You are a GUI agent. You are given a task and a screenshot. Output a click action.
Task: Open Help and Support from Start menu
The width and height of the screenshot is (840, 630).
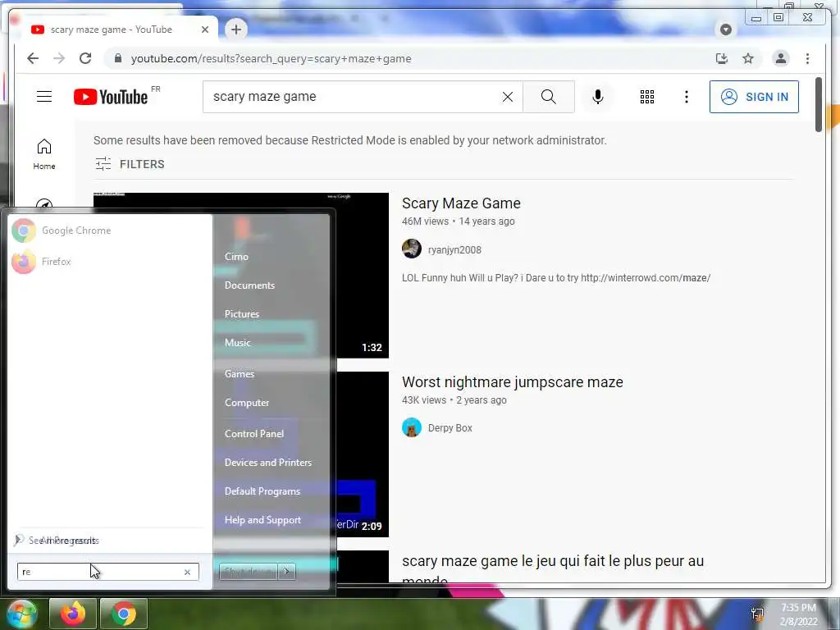coord(262,520)
